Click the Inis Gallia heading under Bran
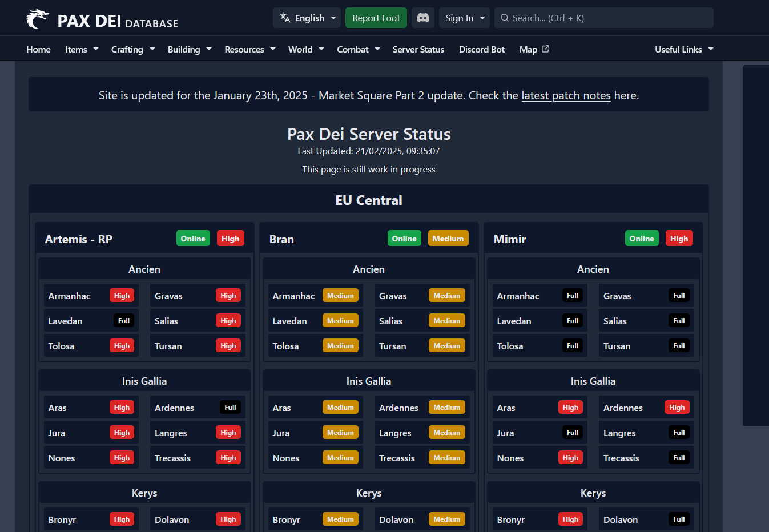This screenshot has width=769, height=532. click(x=369, y=381)
